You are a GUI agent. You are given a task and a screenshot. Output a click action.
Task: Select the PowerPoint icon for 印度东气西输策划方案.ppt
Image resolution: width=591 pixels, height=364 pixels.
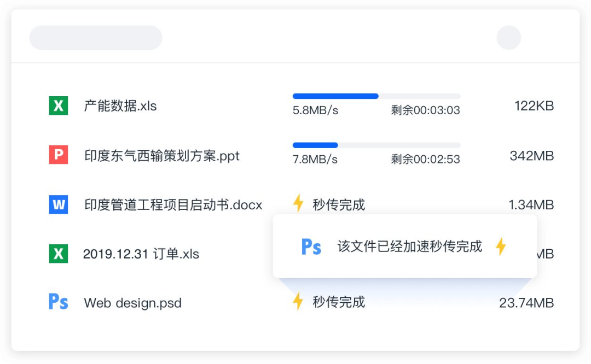58,155
